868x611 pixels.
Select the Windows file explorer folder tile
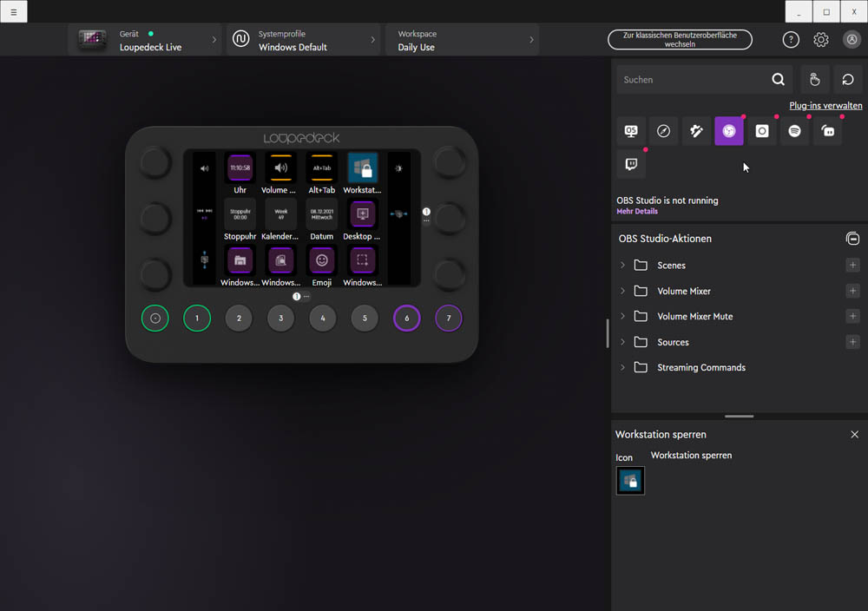pos(240,260)
